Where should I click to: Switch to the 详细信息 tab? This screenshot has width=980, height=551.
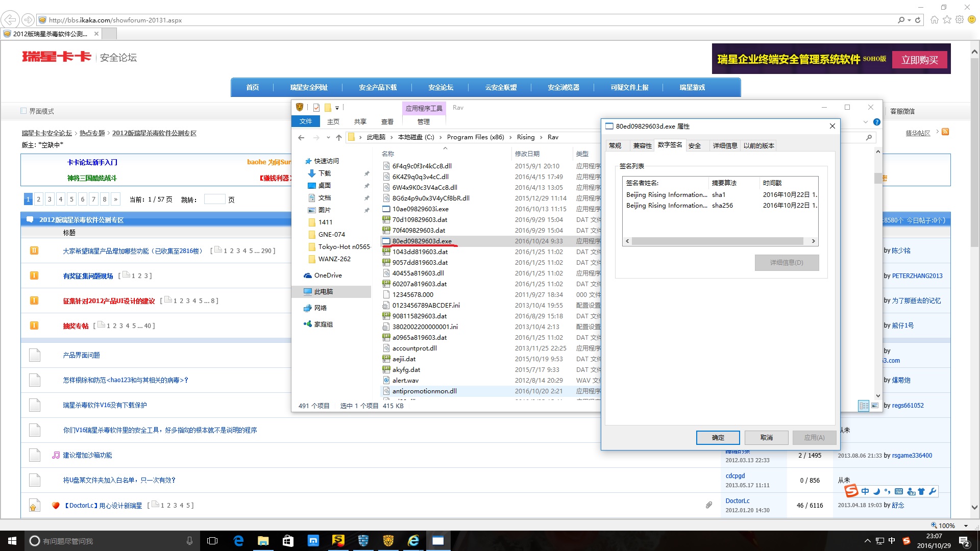pyautogui.click(x=725, y=145)
